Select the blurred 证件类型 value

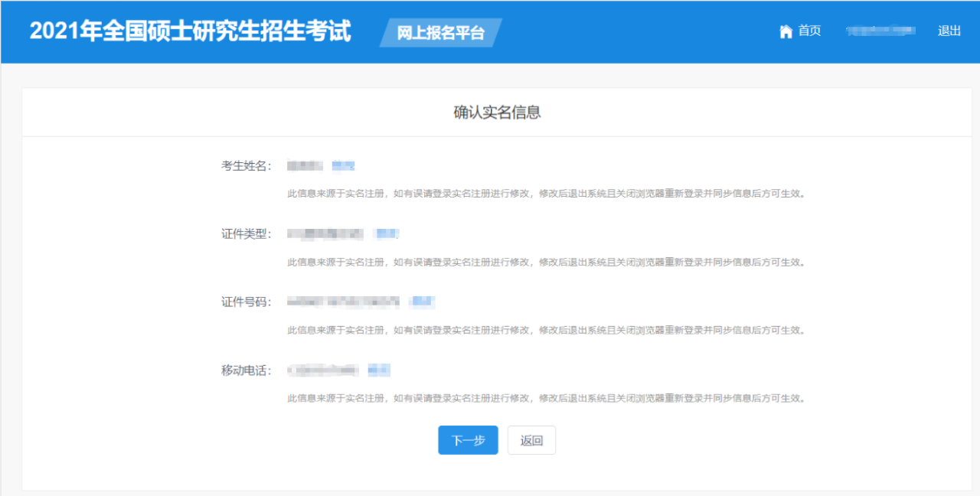325,234
